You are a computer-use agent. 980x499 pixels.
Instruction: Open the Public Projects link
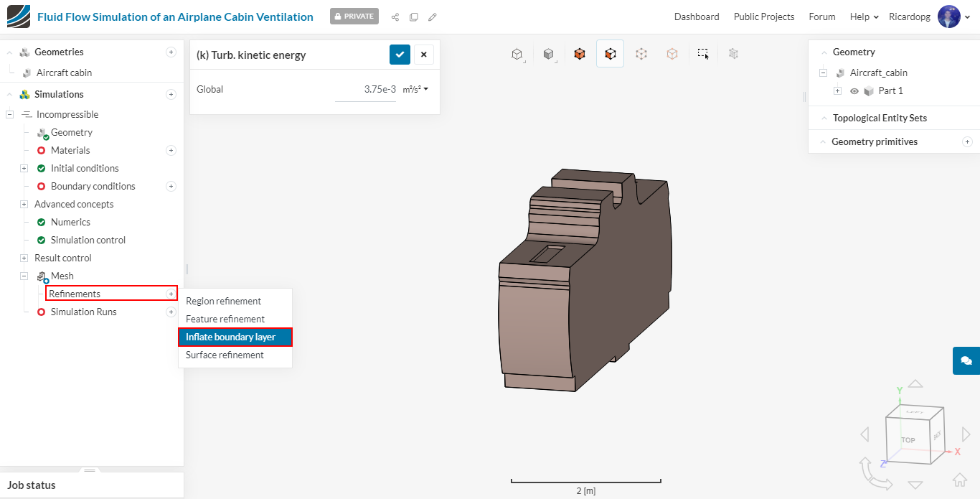point(763,17)
